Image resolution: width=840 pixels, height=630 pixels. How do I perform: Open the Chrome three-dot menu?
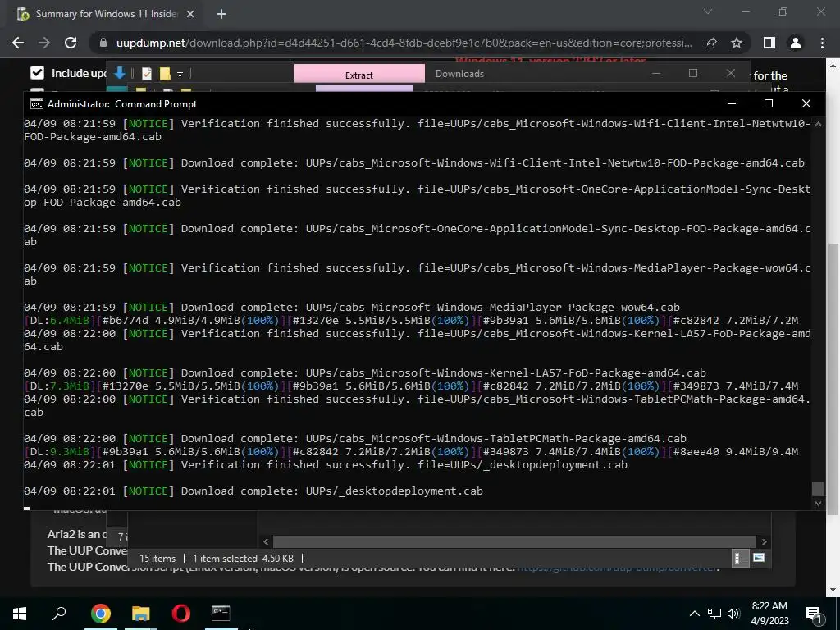(822, 43)
